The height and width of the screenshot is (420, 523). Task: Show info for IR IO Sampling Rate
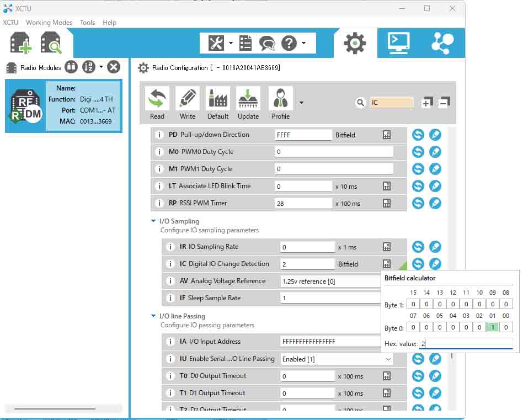(x=170, y=247)
